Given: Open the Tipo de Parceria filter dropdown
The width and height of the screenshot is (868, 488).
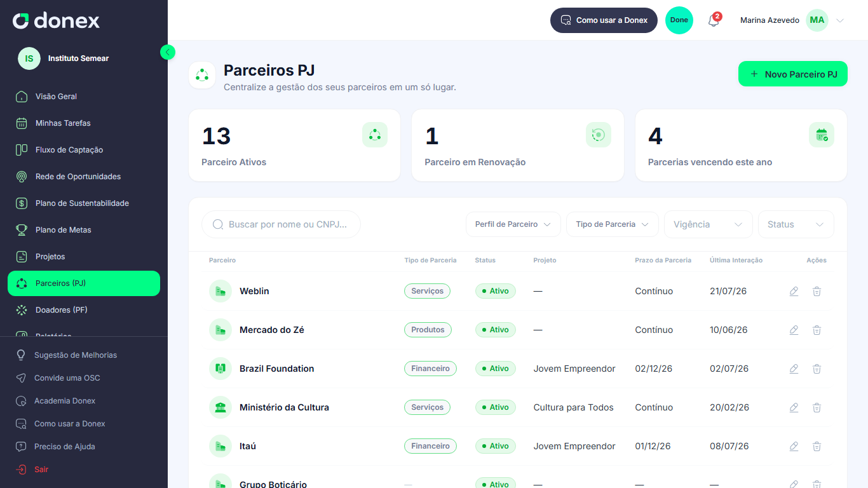Looking at the screenshot, I should [x=613, y=224].
